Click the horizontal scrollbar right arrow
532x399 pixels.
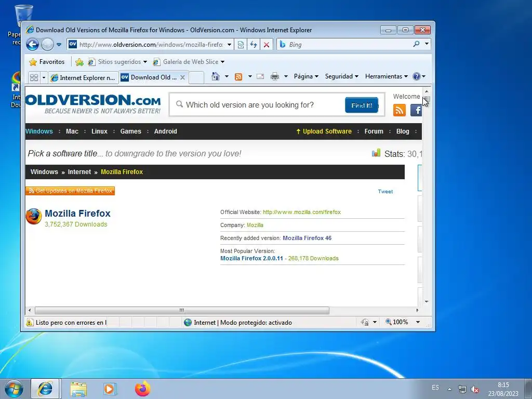[417, 310]
